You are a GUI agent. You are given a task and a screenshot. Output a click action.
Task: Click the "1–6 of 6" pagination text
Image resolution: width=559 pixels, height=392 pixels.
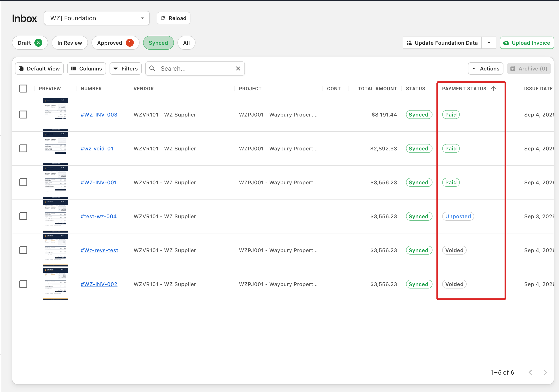pos(502,372)
